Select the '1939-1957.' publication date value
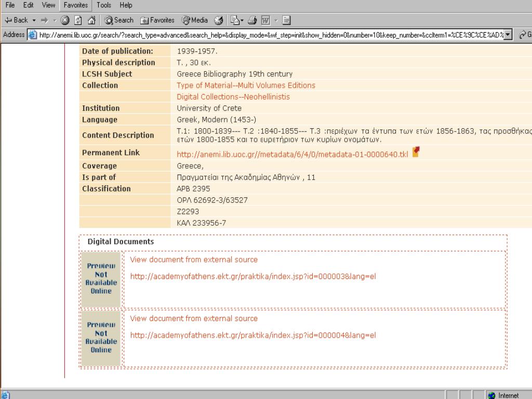Screen dimensions: 532x399 (x=197, y=51)
